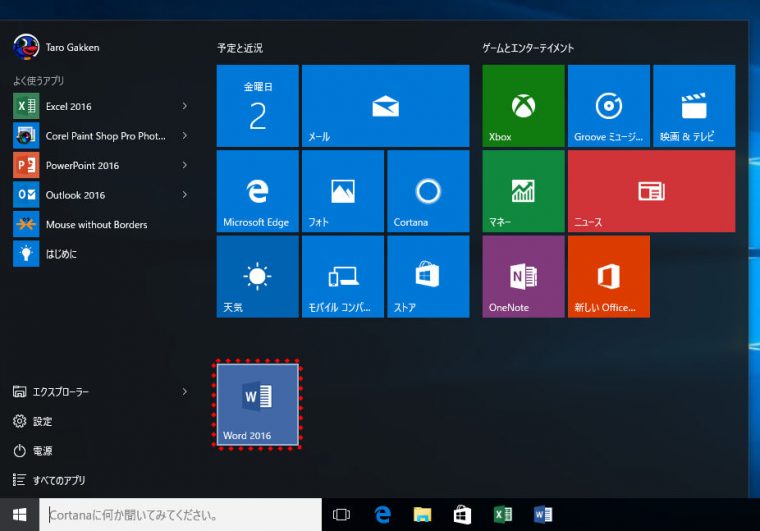Open the 天気 weather tile
Viewport: 760px width, 531px height.
point(257,276)
